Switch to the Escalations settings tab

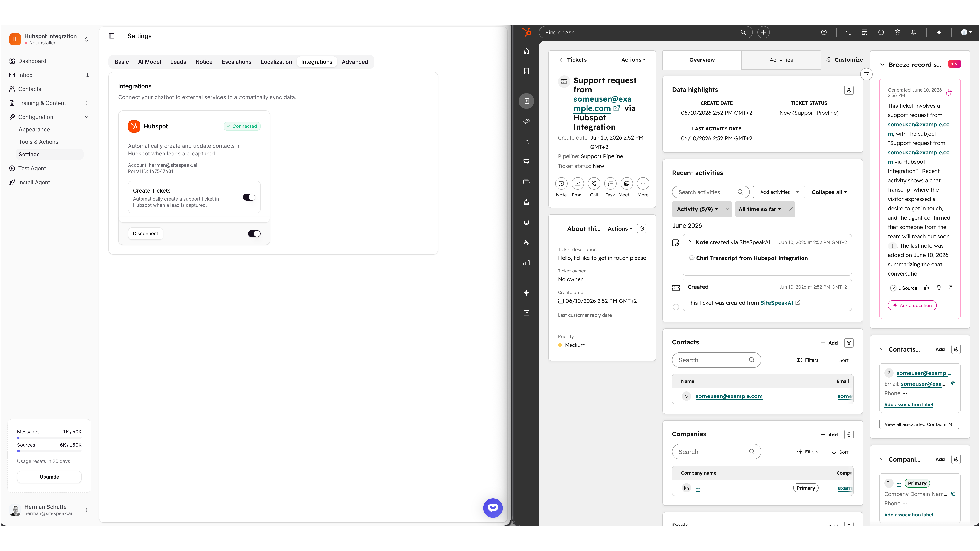(x=236, y=62)
